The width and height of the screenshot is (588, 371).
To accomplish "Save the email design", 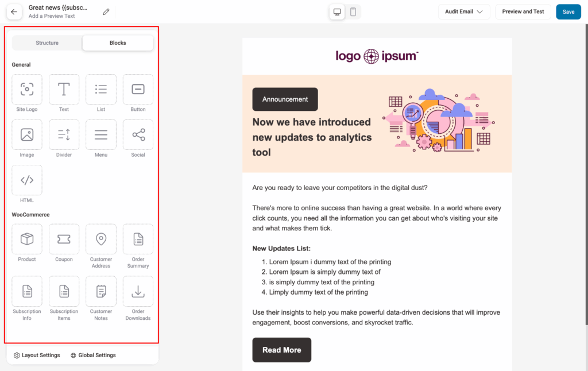I will click(x=568, y=11).
